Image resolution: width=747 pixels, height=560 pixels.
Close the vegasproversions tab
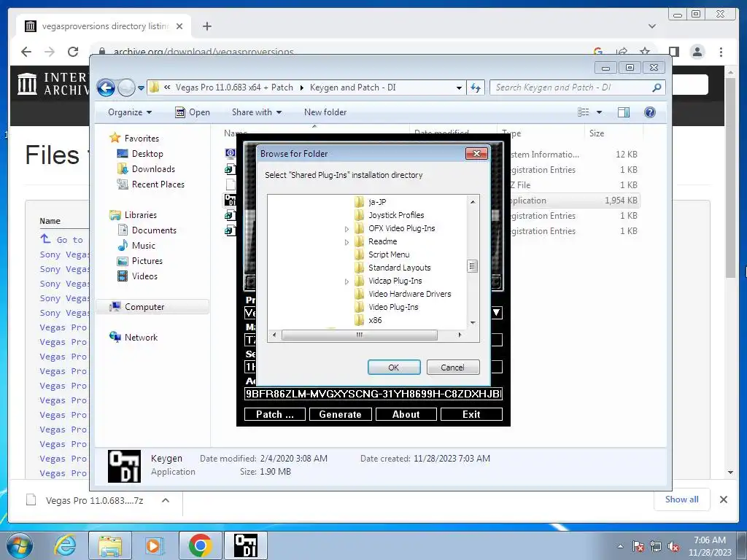pyautogui.click(x=179, y=26)
